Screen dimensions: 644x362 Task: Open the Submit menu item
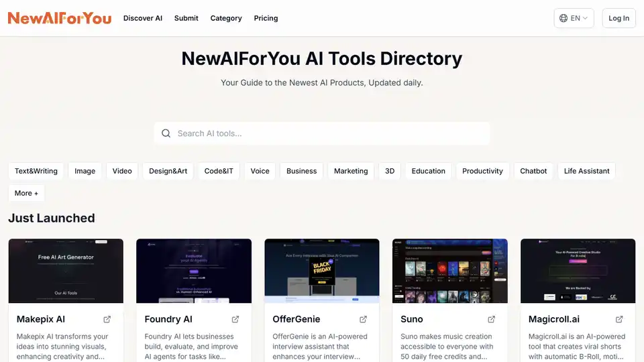pyautogui.click(x=186, y=18)
